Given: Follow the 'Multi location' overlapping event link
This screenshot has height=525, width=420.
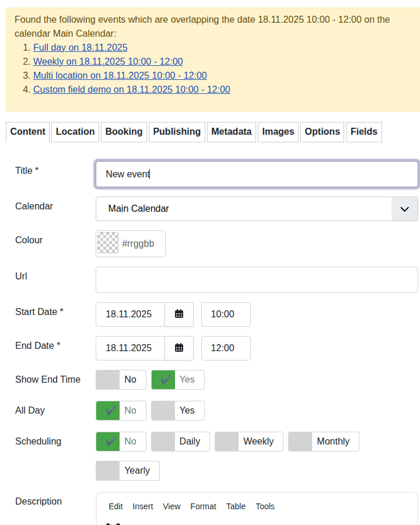Looking at the screenshot, I should (x=120, y=76).
